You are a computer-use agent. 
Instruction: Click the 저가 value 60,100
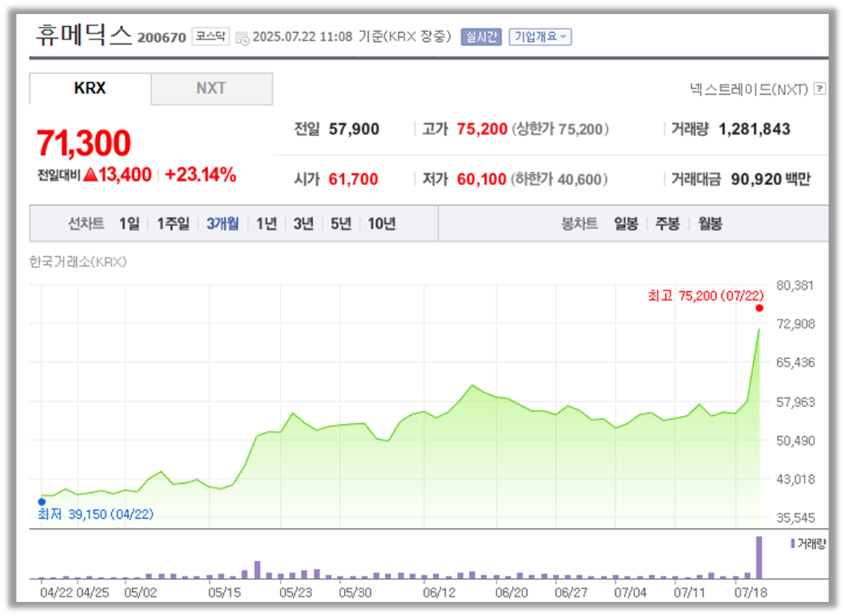click(481, 179)
